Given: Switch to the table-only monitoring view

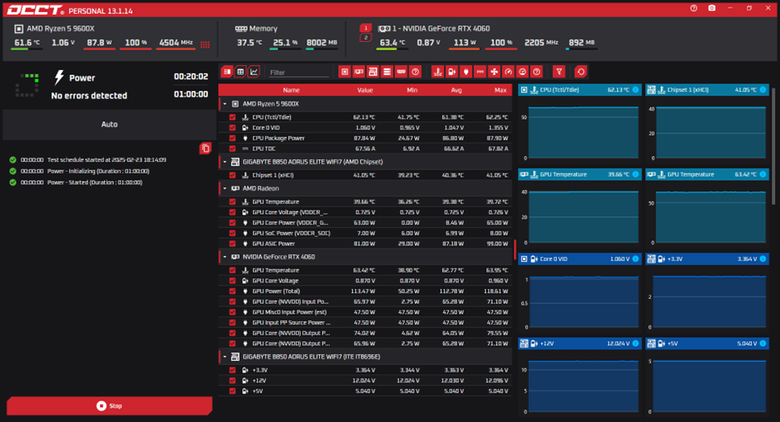Looking at the screenshot, I should [x=240, y=72].
